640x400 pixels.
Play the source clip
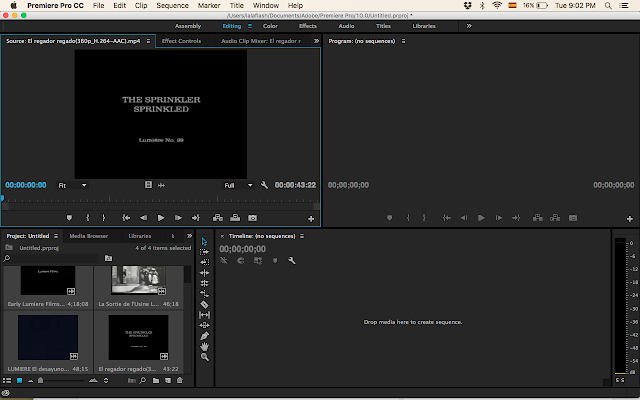click(161, 218)
